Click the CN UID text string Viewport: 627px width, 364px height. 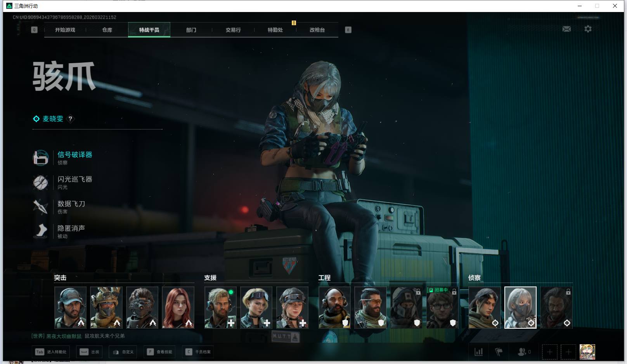point(64,17)
